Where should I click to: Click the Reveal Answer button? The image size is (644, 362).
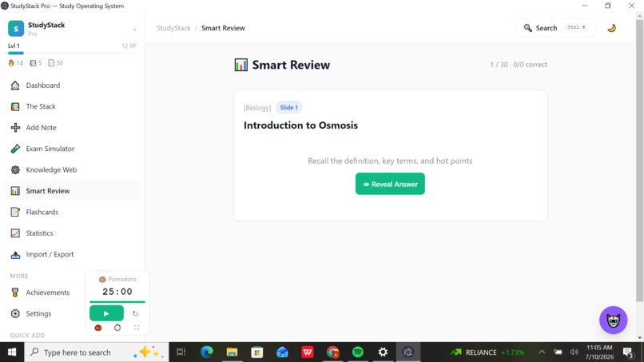390,184
